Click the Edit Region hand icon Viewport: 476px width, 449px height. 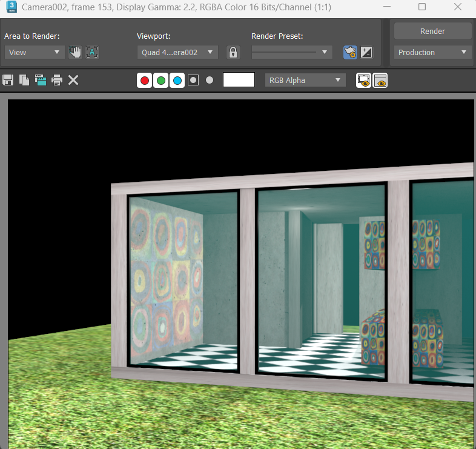point(75,52)
